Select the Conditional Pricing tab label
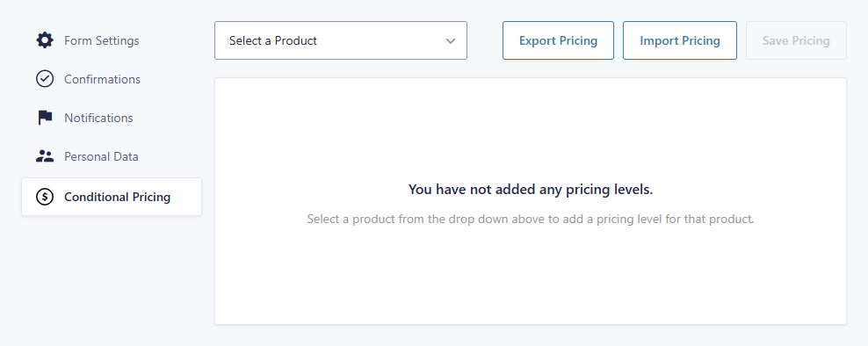The height and width of the screenshot is (346, 868). (118, 197)
